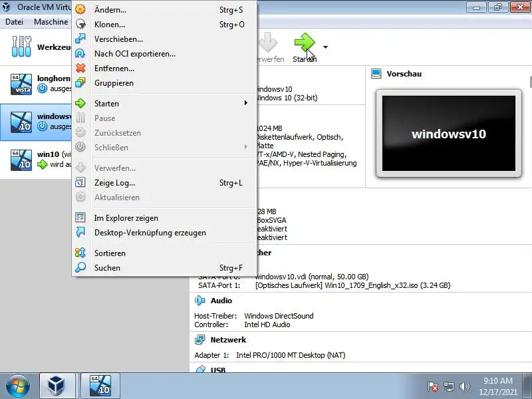Click green Starten arrow icon in menu
Screen dimensions: 532x399
(80, 103)
